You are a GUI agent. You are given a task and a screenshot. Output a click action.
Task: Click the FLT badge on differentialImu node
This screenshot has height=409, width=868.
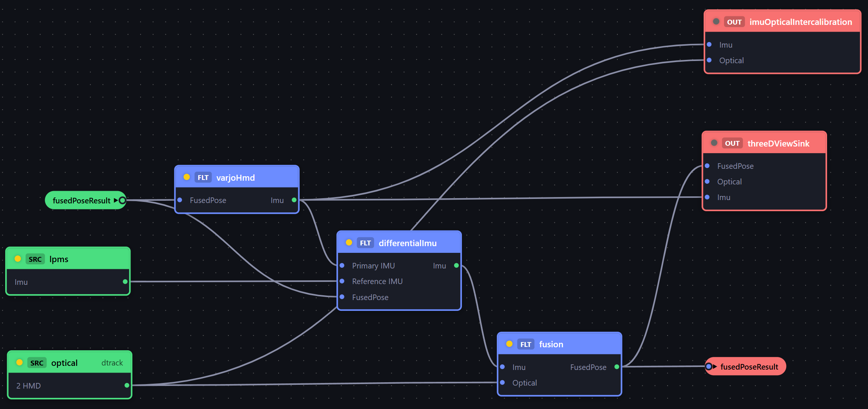pos(365,243)
